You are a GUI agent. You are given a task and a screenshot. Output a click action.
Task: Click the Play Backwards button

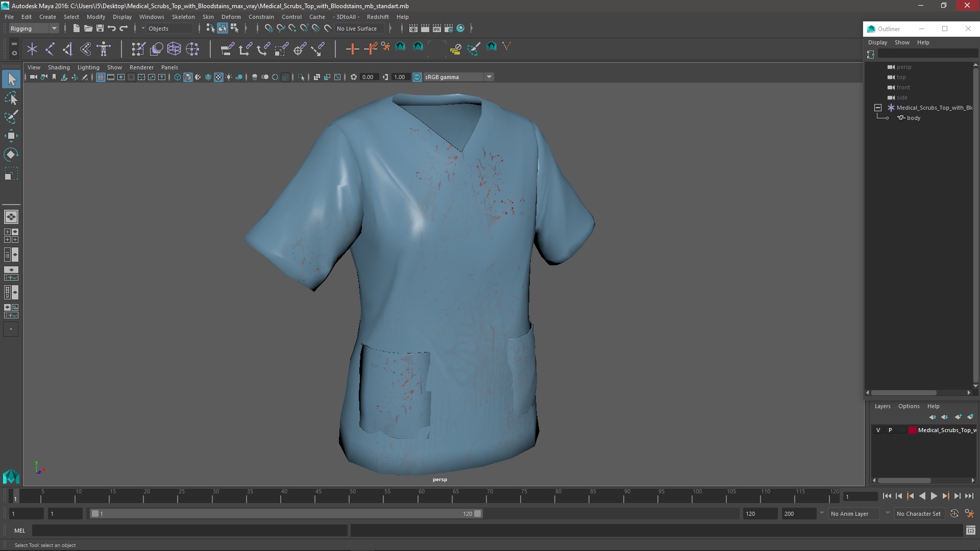pyautogui.click(x=922, y=496)
